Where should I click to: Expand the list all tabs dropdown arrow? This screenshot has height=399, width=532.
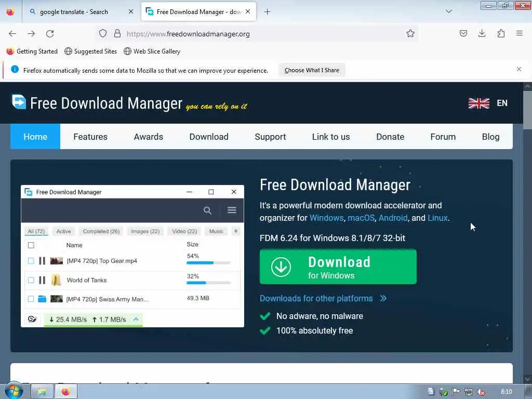[448, 11]
